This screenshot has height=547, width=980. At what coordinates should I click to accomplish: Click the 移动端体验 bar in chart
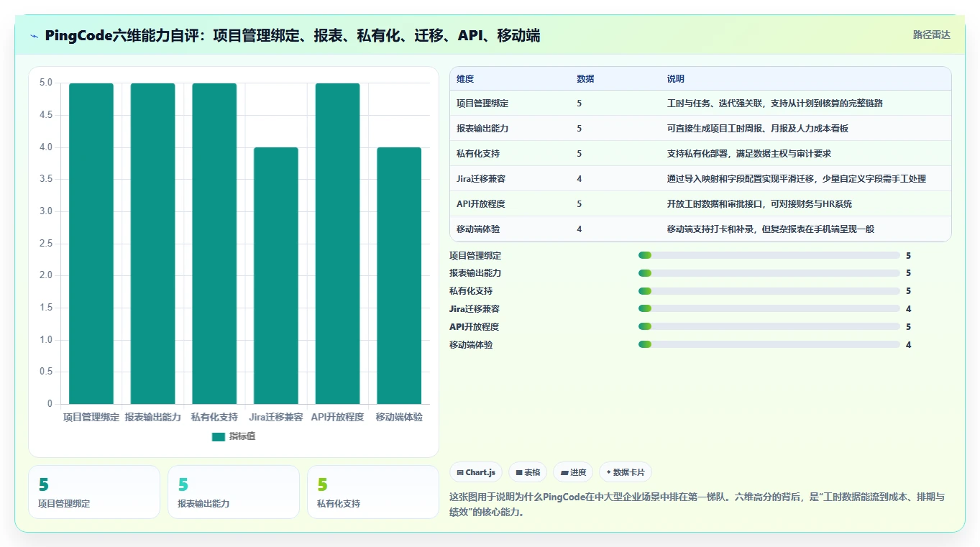[x=399, y=275]
